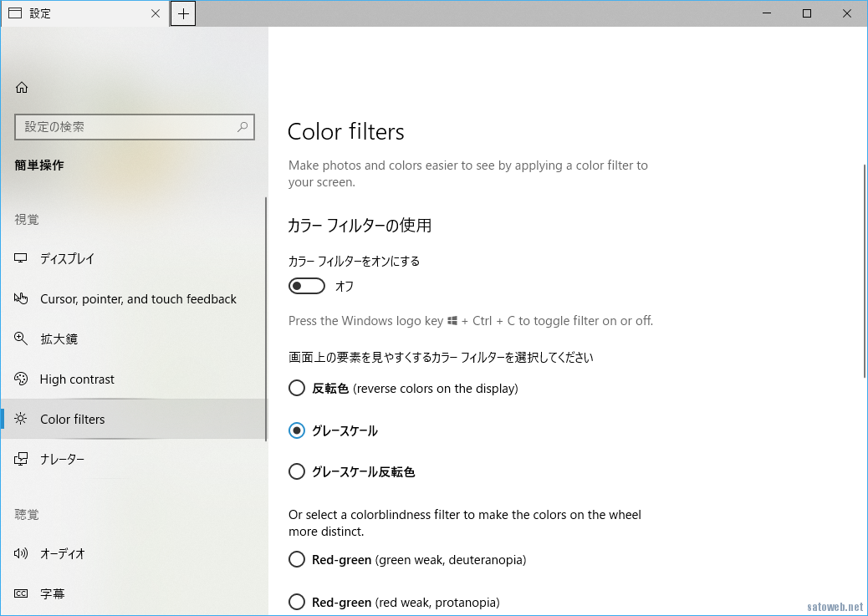
Task: Toggle カラー フィルターをオンにする switch
Action: click(x=306, y=287)
